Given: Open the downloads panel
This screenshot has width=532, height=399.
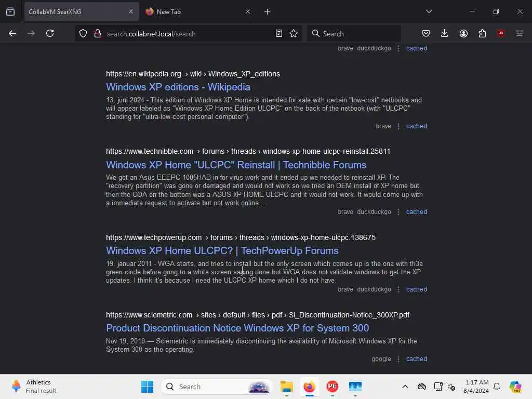Looking at the screenshot, I should click(x=445, y=33).
